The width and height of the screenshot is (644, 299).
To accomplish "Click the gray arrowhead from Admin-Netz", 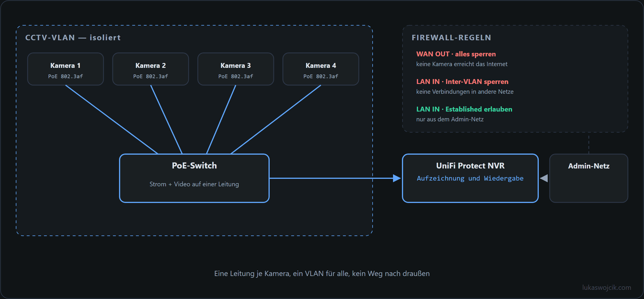I will click(544, 178).
